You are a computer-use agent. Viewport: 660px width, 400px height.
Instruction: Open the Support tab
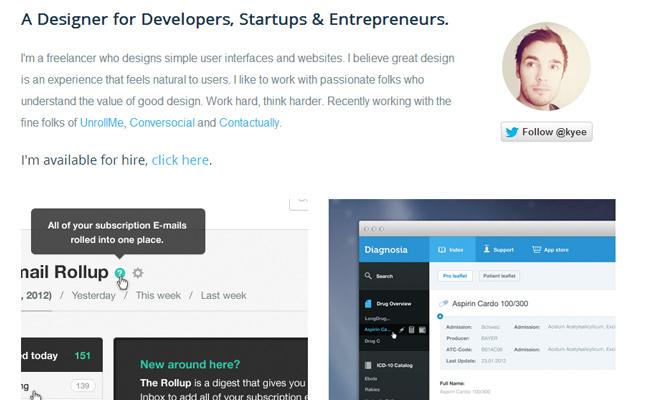pyautogui.click(x=498, y=250)
